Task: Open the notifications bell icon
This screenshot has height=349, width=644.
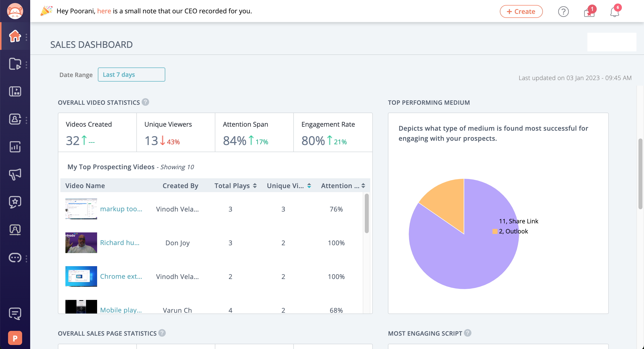Action: click(x=614, y=12)
